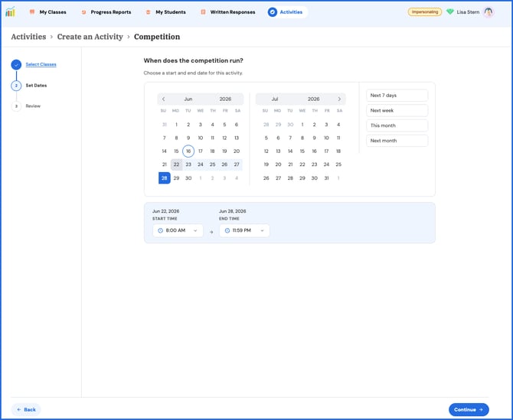
Task: Open the user avatar profile picture
Action: [488, 12]
